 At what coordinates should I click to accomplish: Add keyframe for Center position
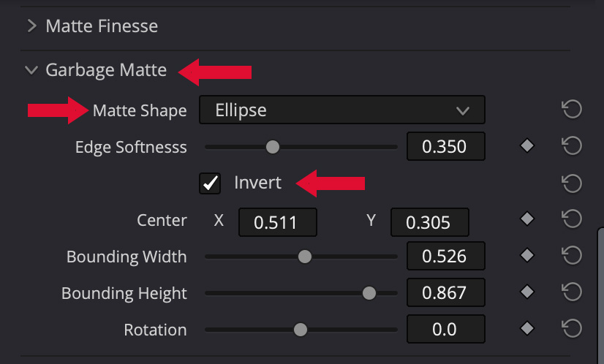527,219
